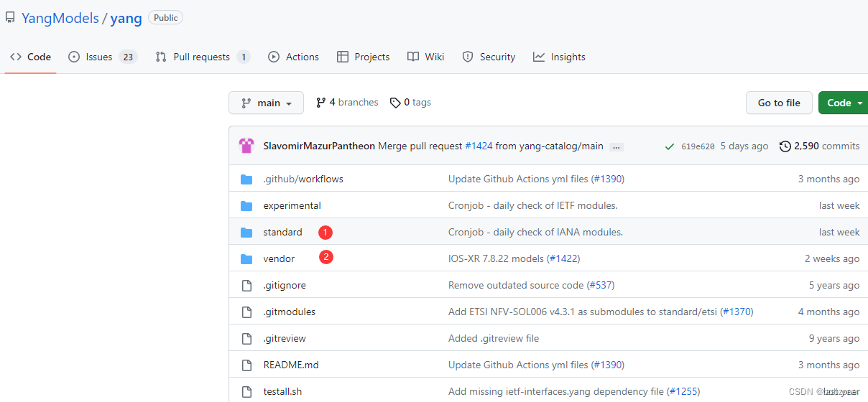Click the folder icon for experimental

click(x=246, y=205)
